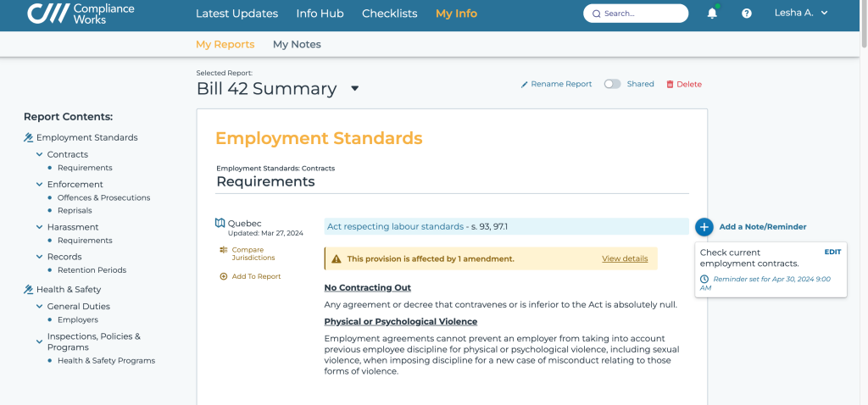Click the Rename Report link

[x=561, y=84]
